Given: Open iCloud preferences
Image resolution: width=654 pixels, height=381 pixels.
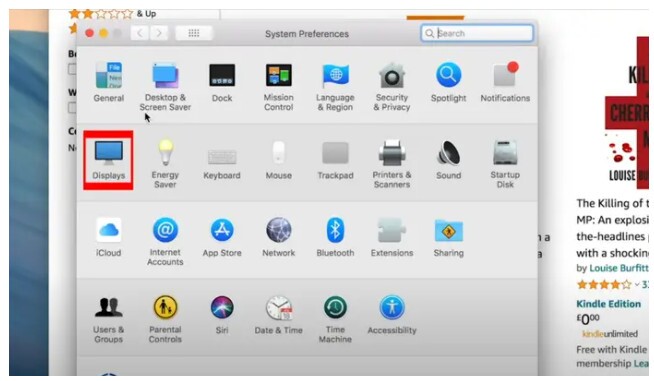Looking at the screenshot, I should point(108,237).
